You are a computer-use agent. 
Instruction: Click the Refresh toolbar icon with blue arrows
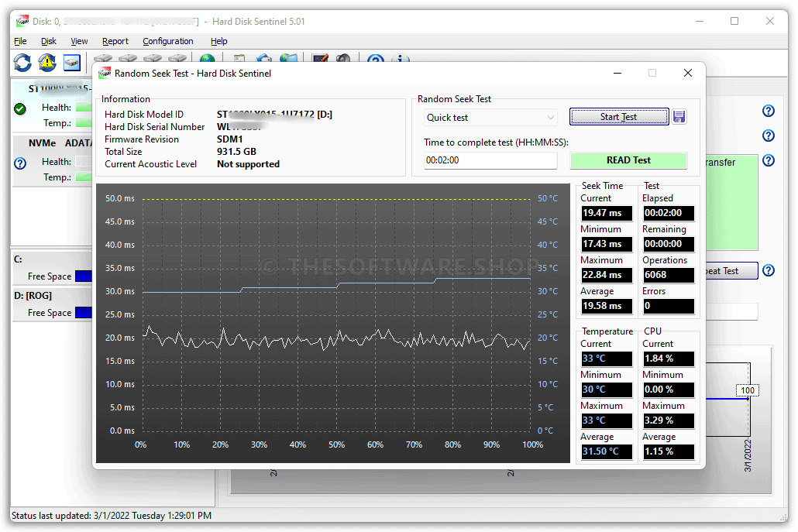[22, 63]
